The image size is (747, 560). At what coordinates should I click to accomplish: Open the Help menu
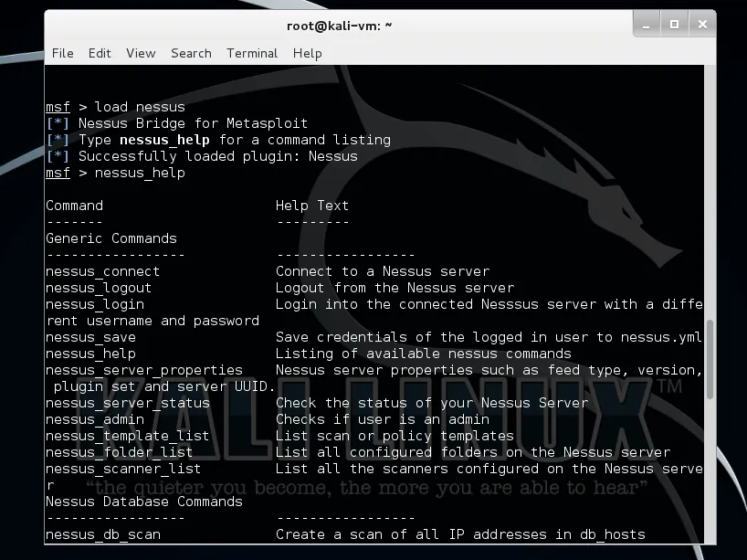[x=307, y=53]
